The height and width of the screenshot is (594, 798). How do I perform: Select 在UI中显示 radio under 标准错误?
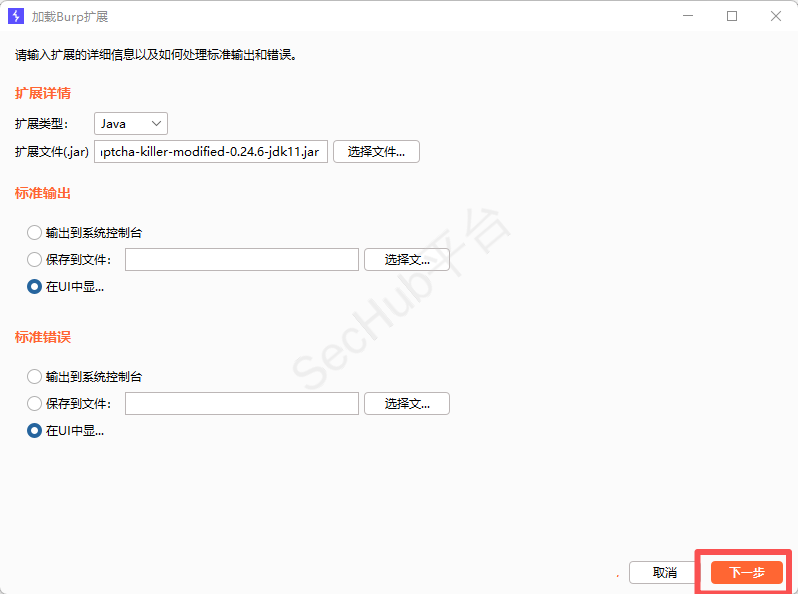(x=35, y=431)
